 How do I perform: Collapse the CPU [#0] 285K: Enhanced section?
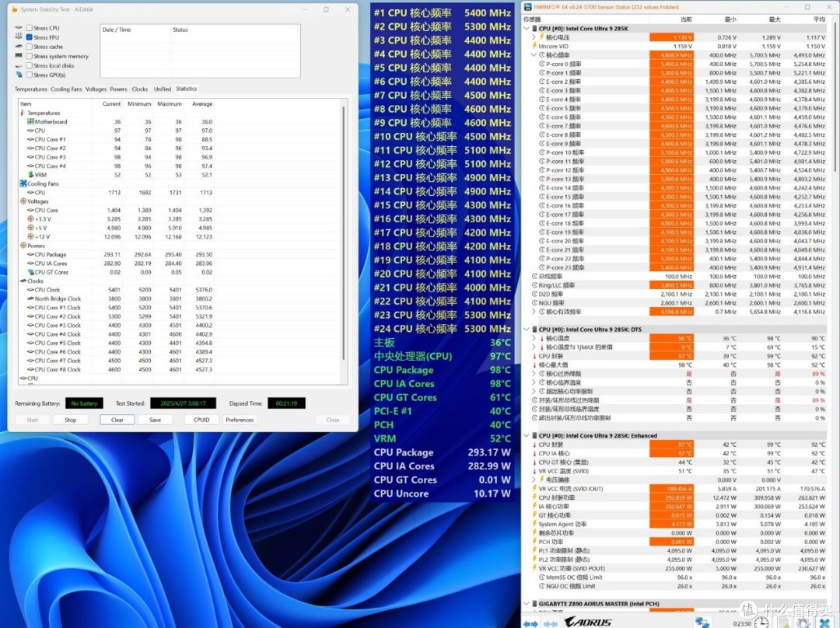527,435
